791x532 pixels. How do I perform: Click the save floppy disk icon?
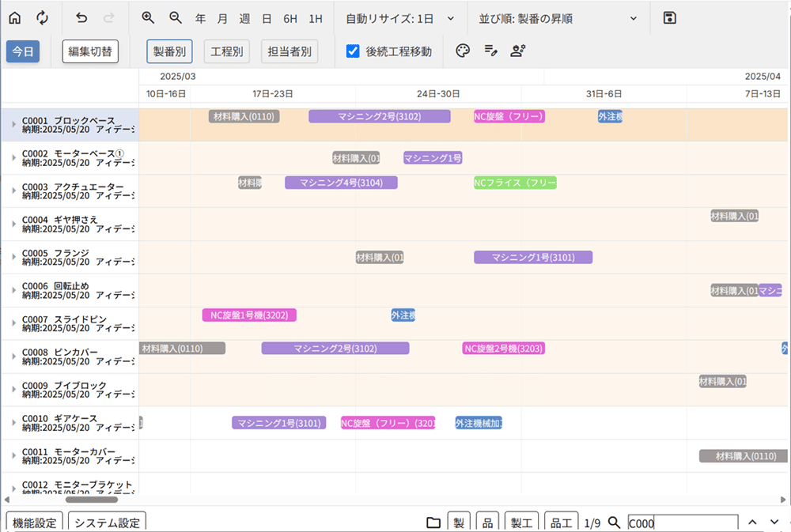click(670, 17)
